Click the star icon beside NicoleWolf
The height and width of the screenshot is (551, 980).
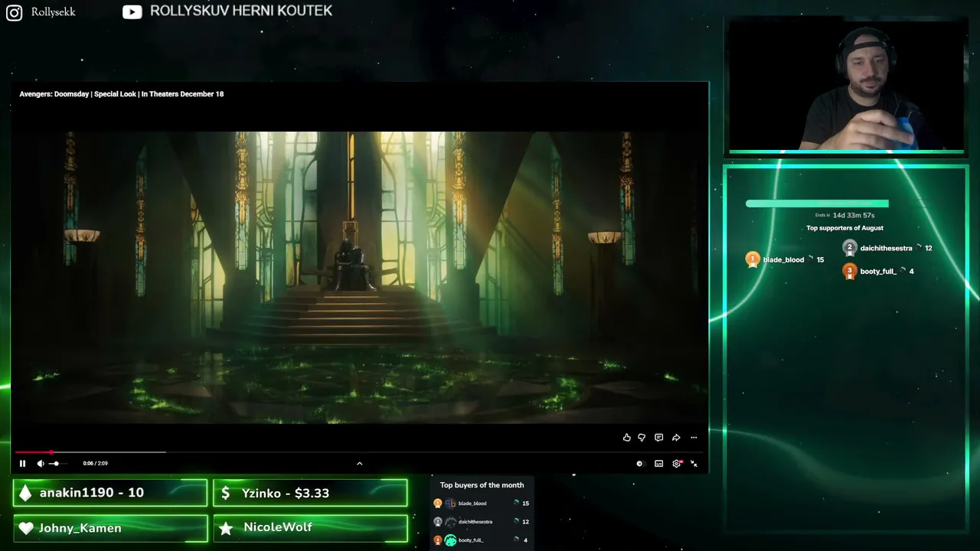[225, 528]
